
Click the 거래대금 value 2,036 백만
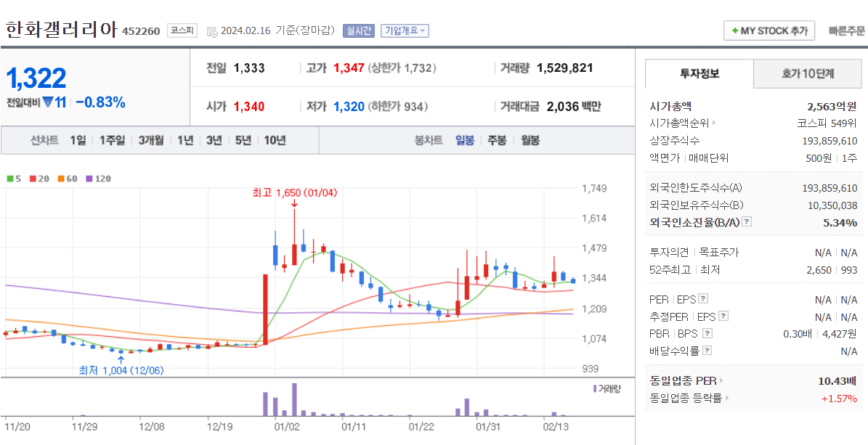[574, 106]
